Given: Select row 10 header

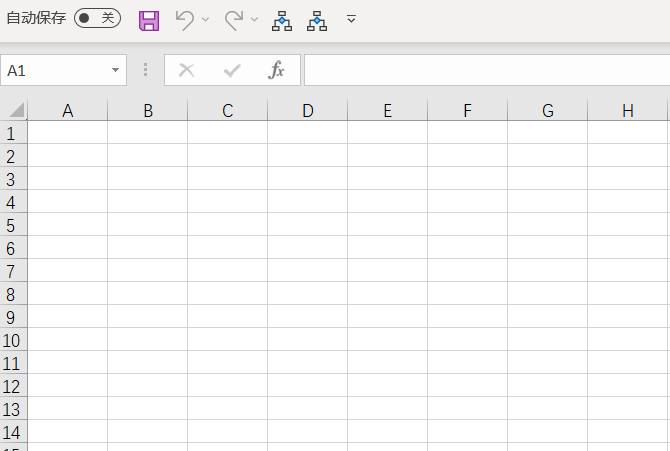Looking at the screenshot, I should pos(13,339).
